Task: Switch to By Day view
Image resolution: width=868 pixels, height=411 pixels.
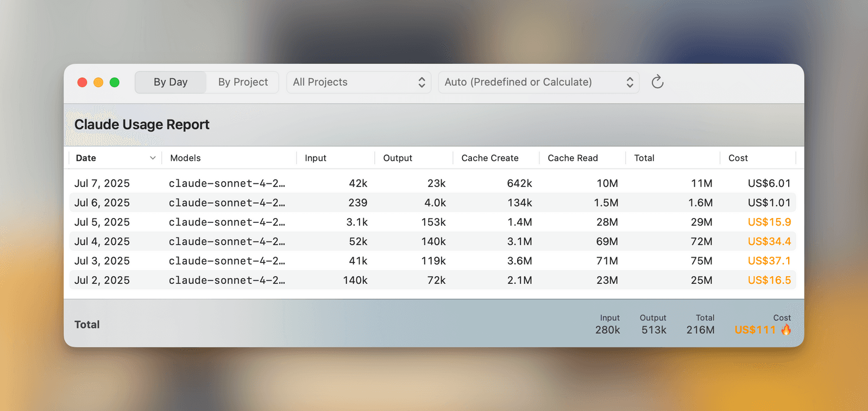Action: 171,82
